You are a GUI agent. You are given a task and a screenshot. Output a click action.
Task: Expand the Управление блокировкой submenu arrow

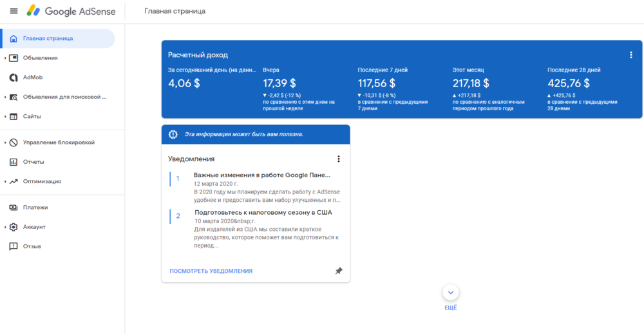pos(5,142)
